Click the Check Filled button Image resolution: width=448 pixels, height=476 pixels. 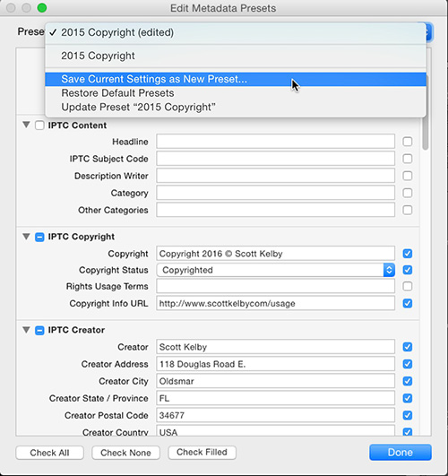coord(202,453)
